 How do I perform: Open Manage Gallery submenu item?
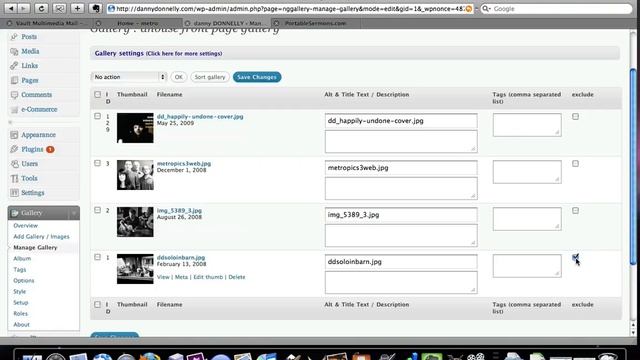click(x=35, y=248)
